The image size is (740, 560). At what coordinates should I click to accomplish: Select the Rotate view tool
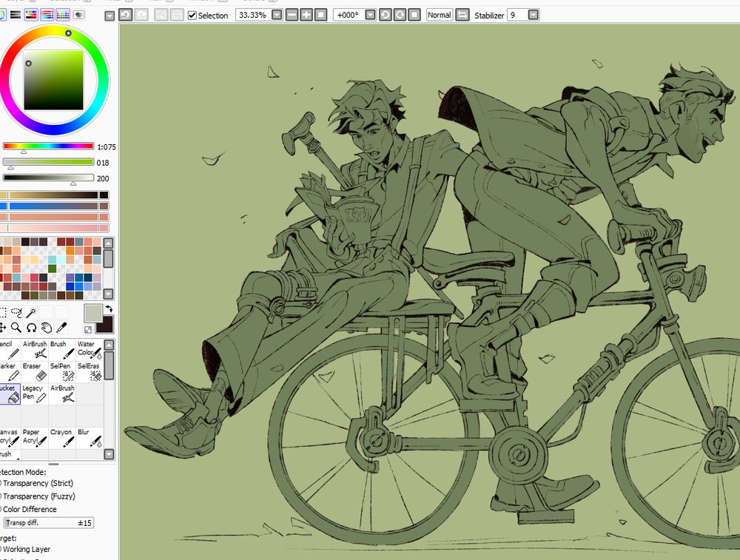click(32, 327)
